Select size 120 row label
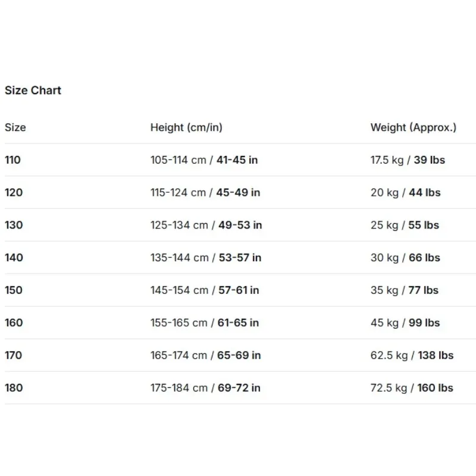 [14, 192]
